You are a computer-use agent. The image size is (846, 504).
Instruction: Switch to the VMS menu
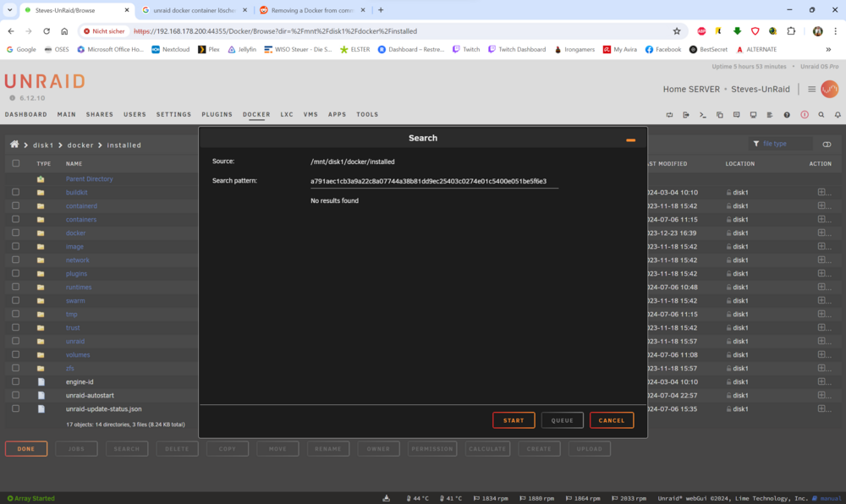point(310,114)
